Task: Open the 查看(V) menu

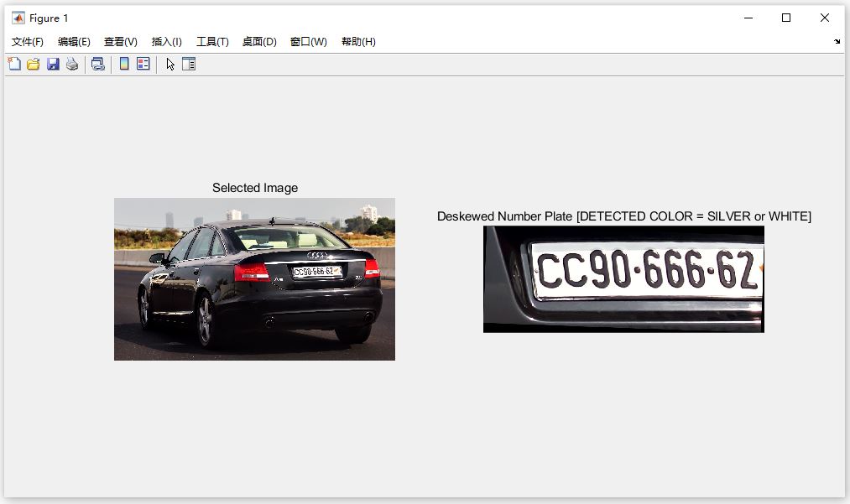Action: tap(120, 42)
